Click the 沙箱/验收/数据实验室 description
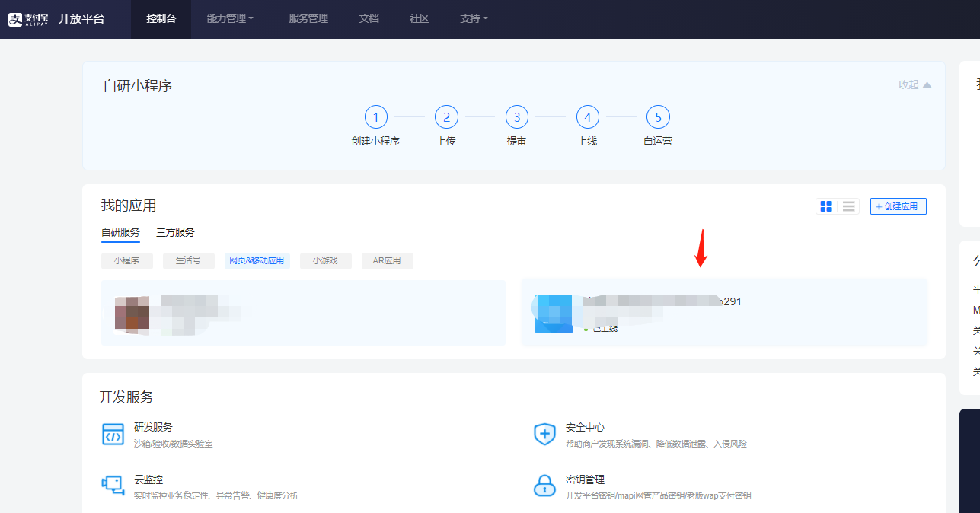Viewport: 980px width, 513px height. [173, 443]
